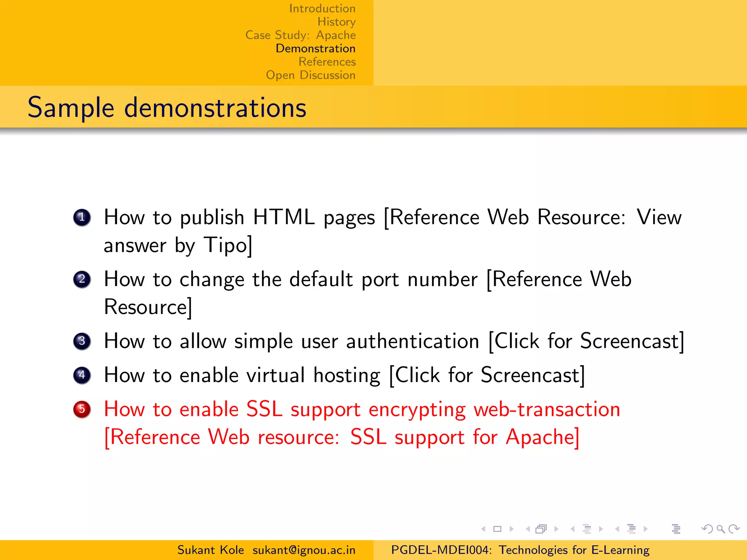Viewport: 747px width, 560px height.
Task: Click the go-back curved arrow icon
Action: [707, 529]
